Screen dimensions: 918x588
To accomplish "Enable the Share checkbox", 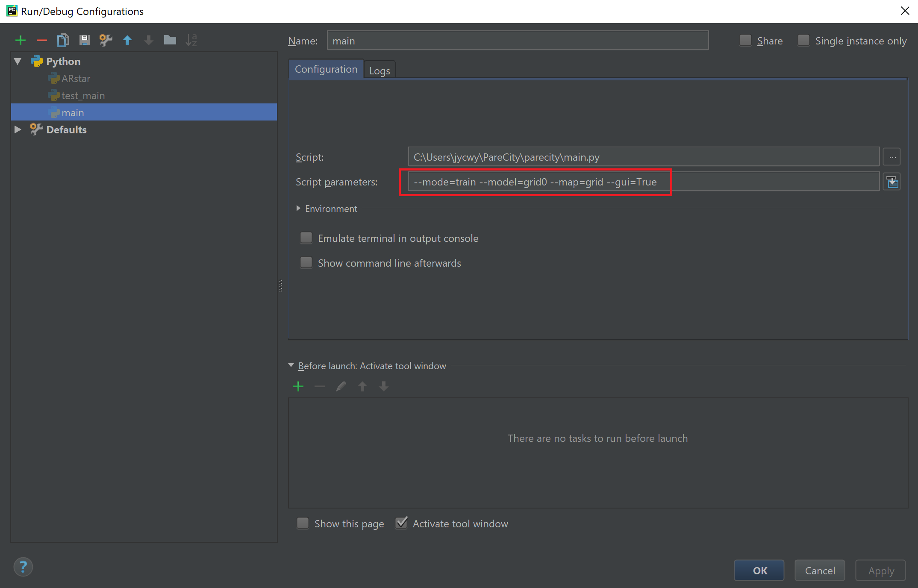I will coord(745,41).
